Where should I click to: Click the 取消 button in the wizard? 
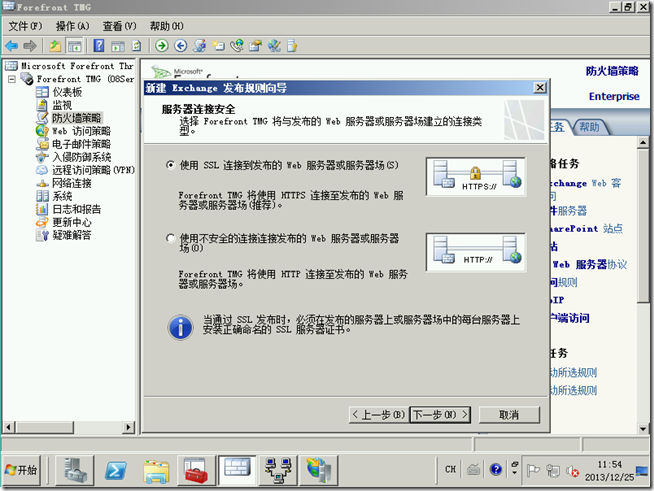509,415
